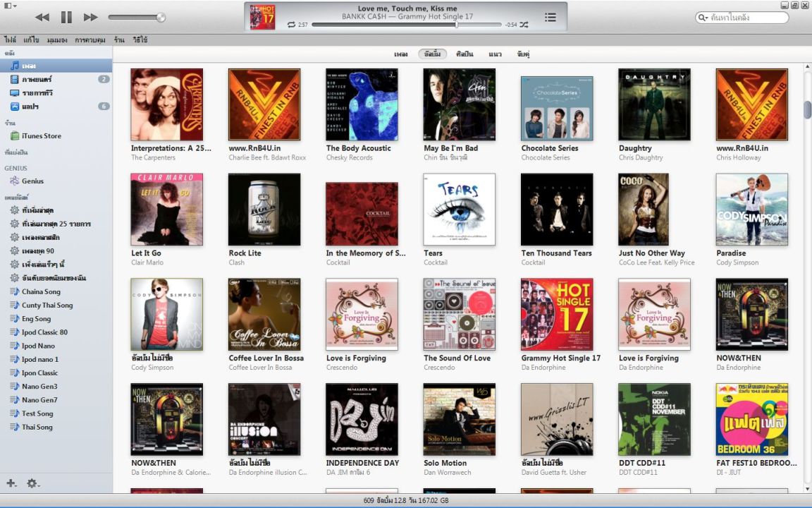Open Nano Gen7 playlist

tap(56, 399)
